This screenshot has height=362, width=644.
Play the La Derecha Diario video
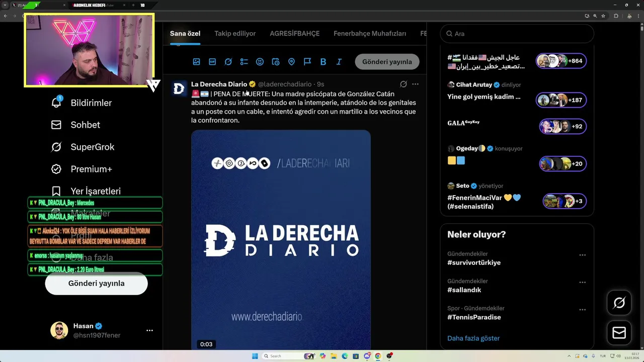[x=281, y=240]
